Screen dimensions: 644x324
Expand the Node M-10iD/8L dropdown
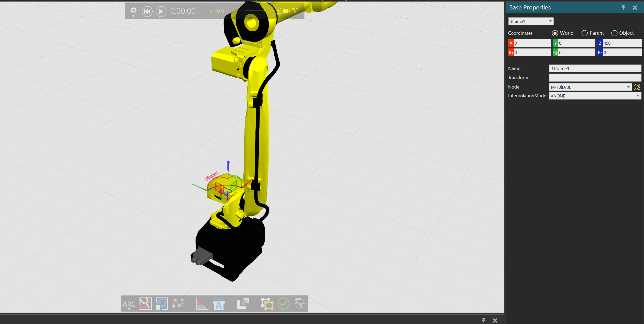pos(628,87)
